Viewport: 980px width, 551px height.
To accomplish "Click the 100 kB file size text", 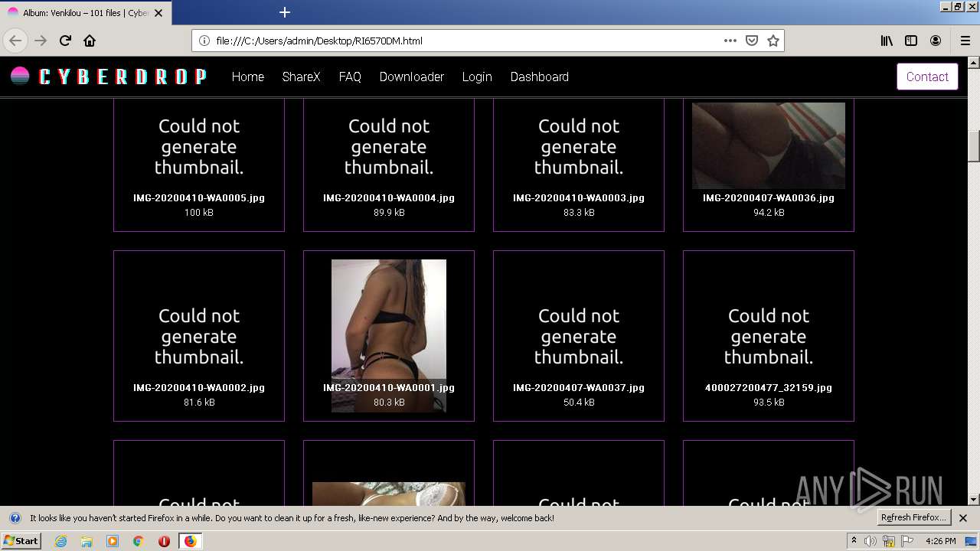I will [x=199, y=213].
